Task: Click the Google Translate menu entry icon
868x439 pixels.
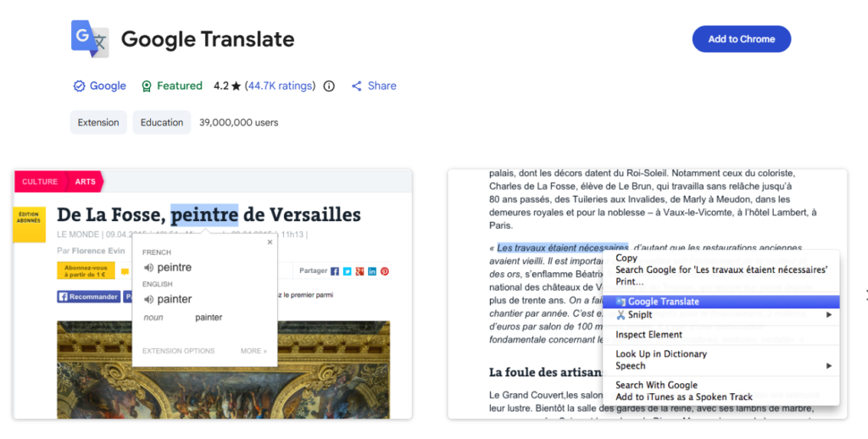Action: [620, 303]
